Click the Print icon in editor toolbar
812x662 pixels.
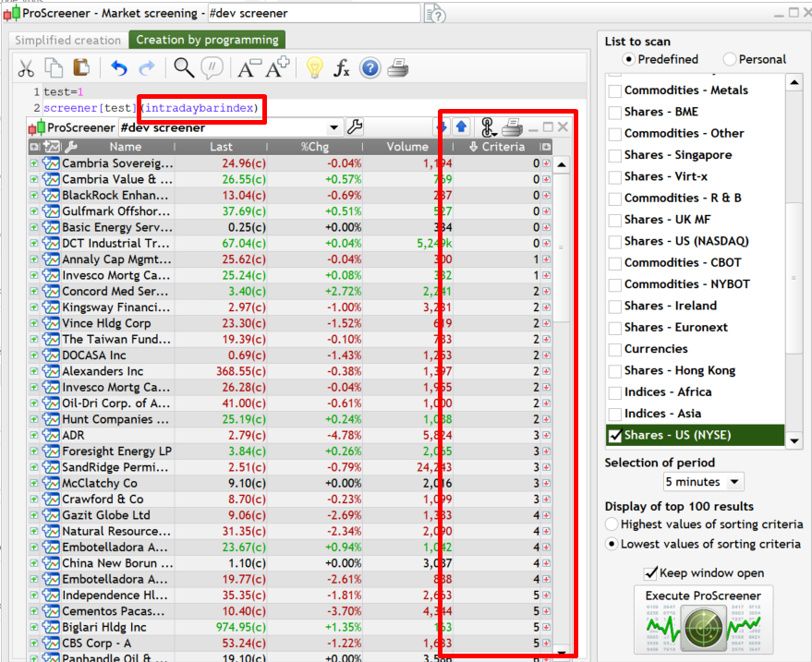click(398, 67)
